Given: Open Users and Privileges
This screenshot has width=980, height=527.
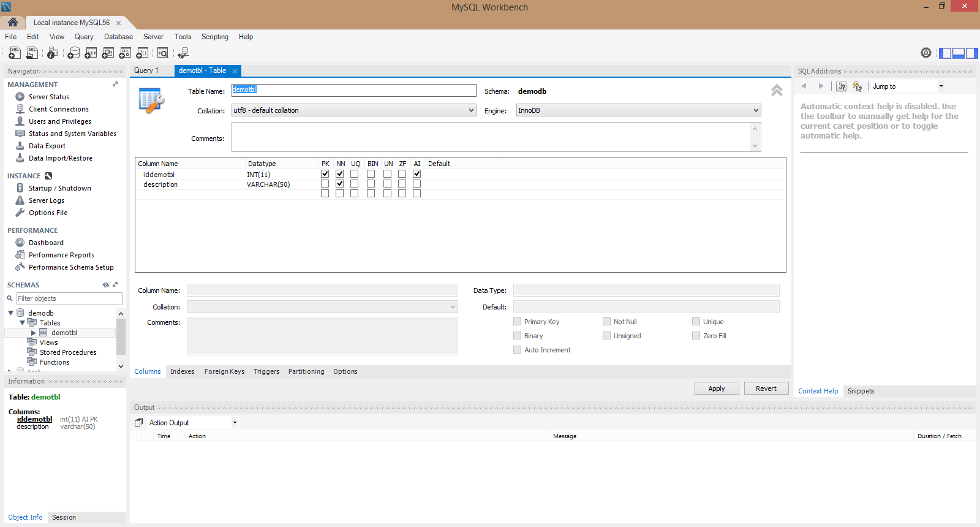Looking at the screenshot, I should tap(60, 121).
